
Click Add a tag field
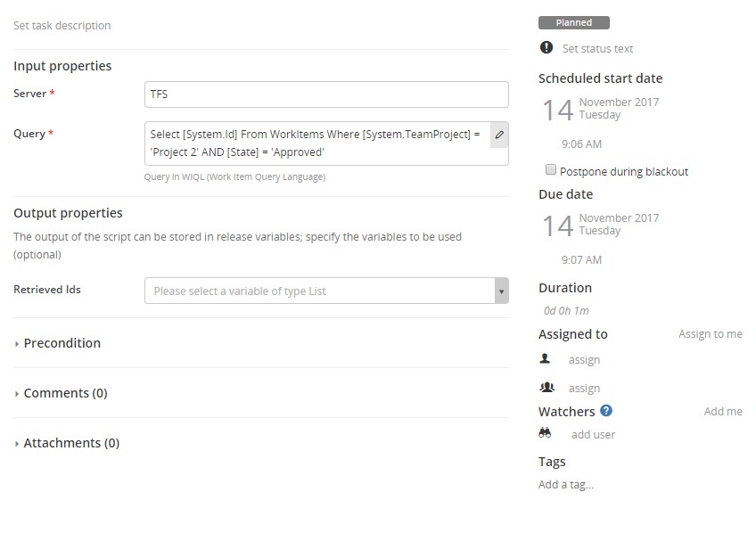[566, 485]
